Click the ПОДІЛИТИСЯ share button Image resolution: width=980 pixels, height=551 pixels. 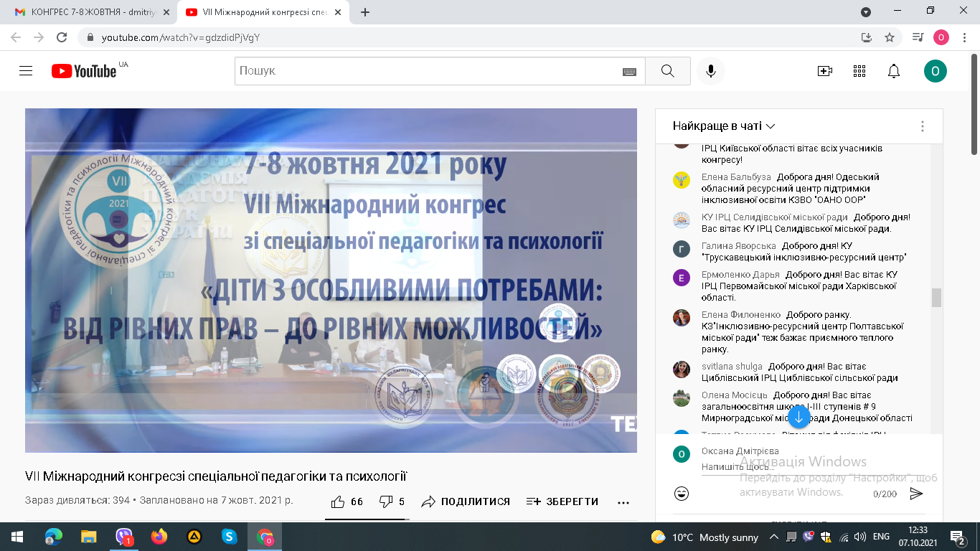(466, 501)
